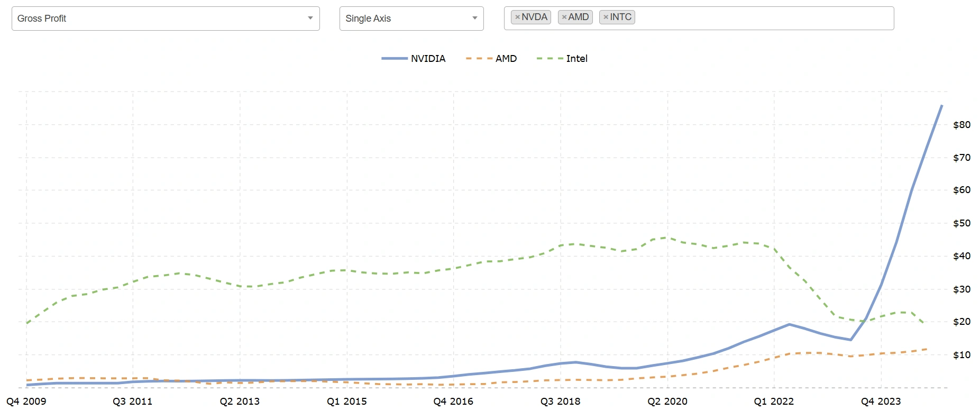Click the Q4 2023 axis label
Viewport: 980px width, 410px height.
point(881,402)
